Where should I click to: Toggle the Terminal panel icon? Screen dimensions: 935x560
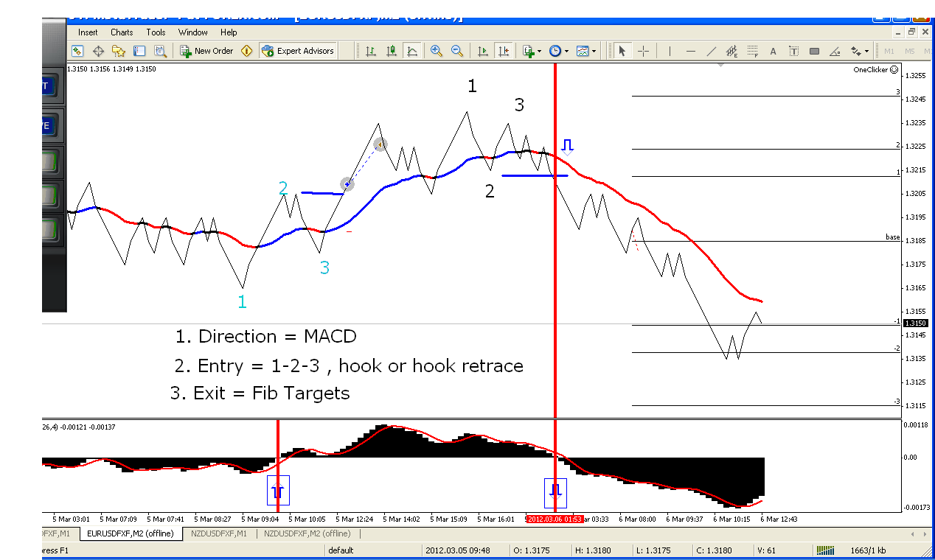point(139,51)
